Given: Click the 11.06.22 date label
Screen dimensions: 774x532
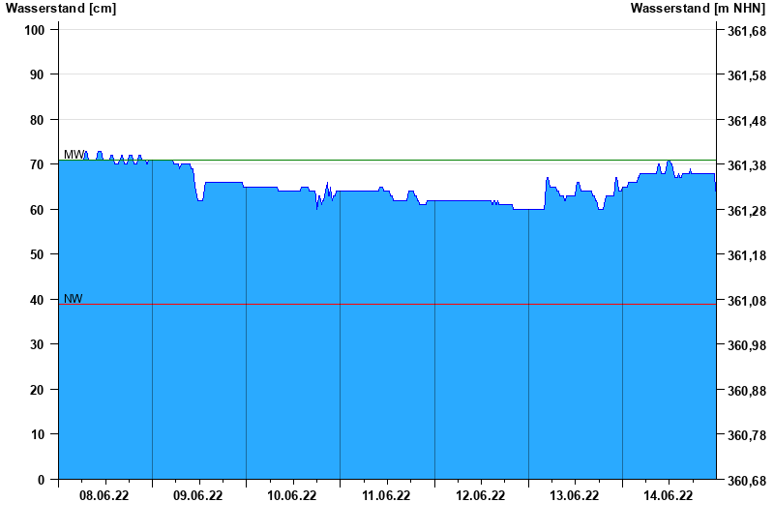Looking at the screenshot, I should point(386,495).
